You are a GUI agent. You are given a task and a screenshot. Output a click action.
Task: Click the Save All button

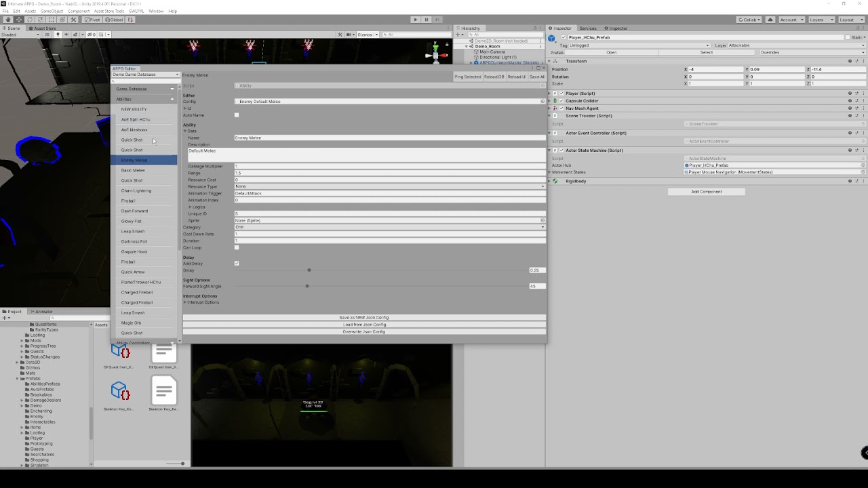[537, 77]
